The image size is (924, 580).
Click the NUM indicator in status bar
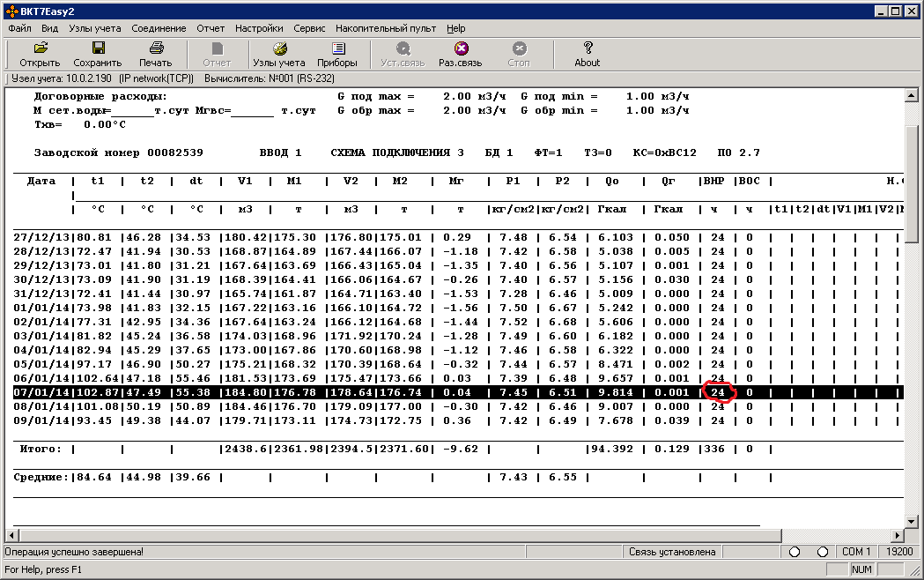(861, 569)
